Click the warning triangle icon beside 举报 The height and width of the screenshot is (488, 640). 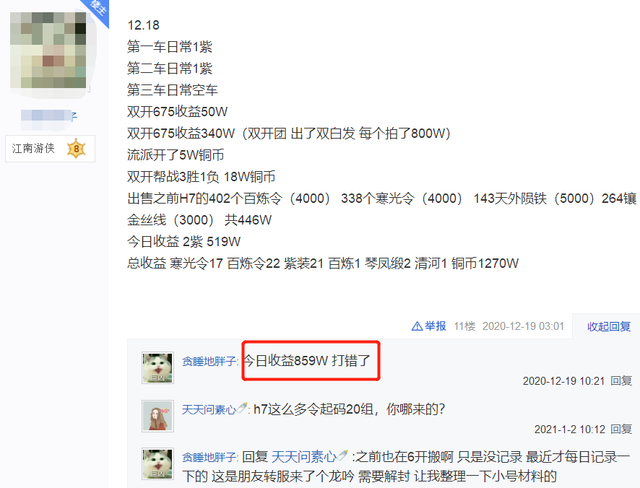[x=417, y=326]
